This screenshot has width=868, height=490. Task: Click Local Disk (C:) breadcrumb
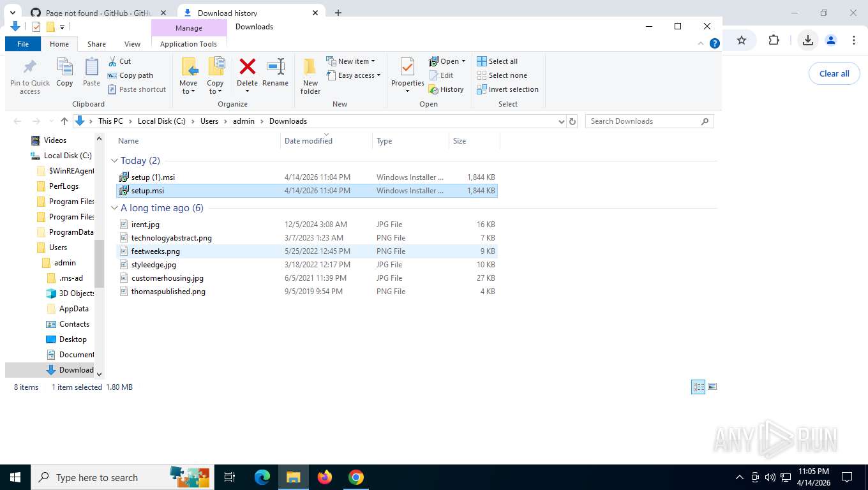[x=161, y=121]
